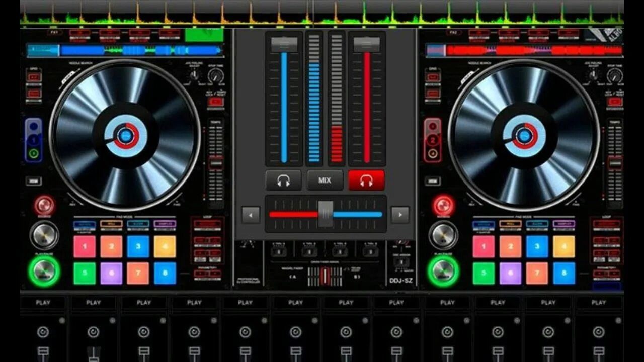The image size is (644, 362).
Task: Click the mini crossfader above DDJ-SZ panel
Action: pos(325,276)
